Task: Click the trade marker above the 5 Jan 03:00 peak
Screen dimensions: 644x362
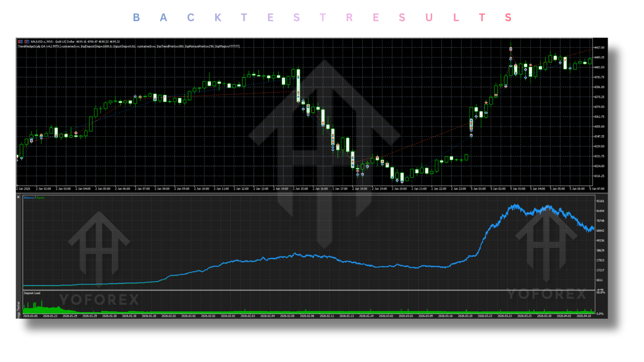Action: tap(511, 49)
